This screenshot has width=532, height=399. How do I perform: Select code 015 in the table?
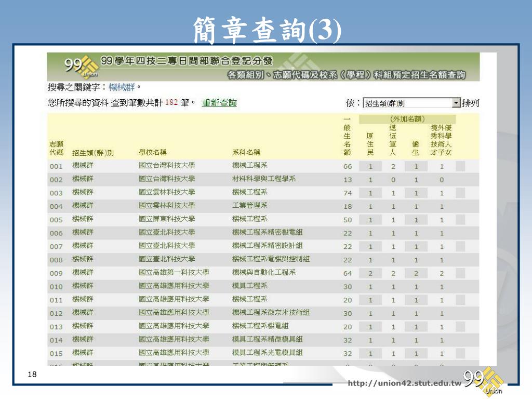pyautogui.click(x=56, y=353)
